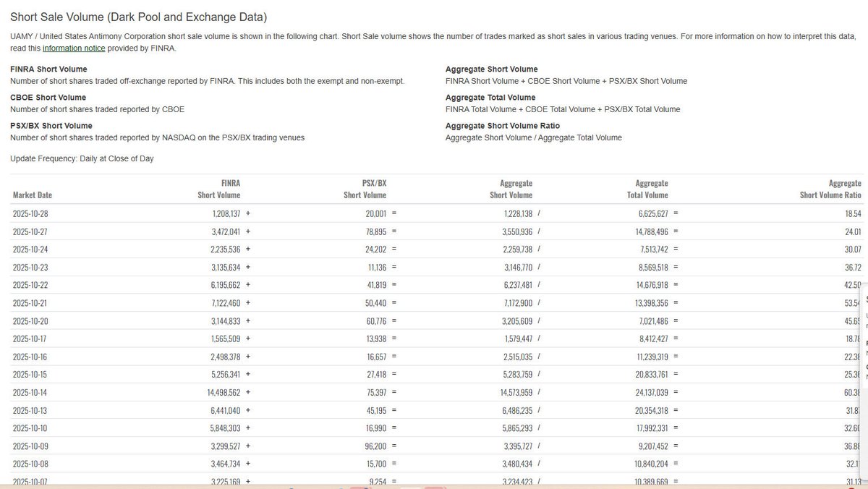Select the 2025-10-10 market date cell
Screen dimensions: 868x489
pyautogui.click(x=30, y=428)
